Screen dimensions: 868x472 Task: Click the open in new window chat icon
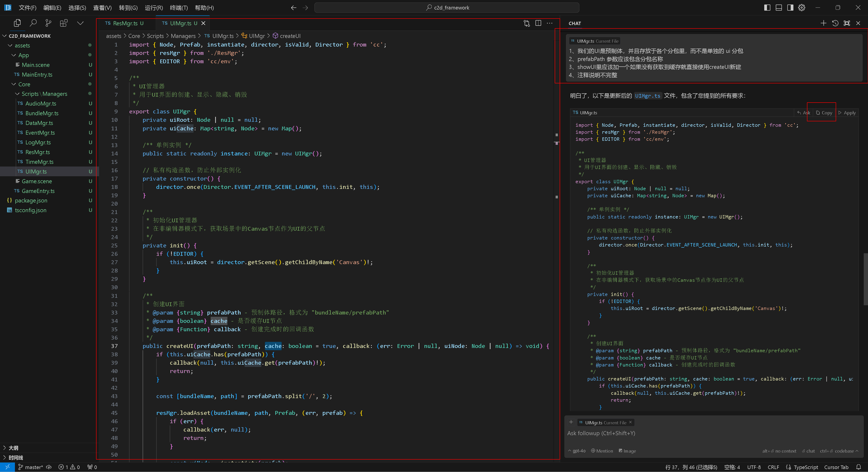[847, 23]
